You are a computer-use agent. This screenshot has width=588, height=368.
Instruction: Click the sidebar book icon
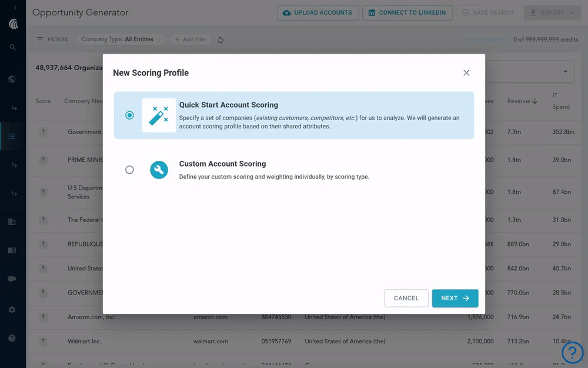12,250
